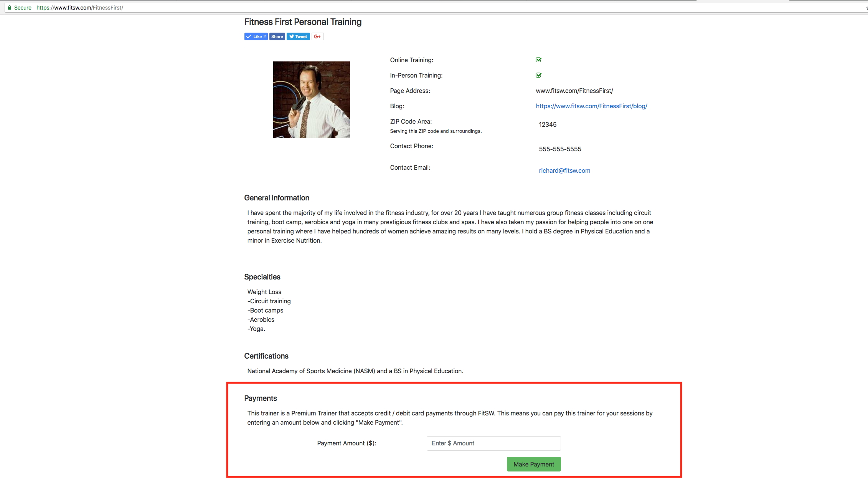
Task: Click the Contact Email: label
Action: (410, 167)
